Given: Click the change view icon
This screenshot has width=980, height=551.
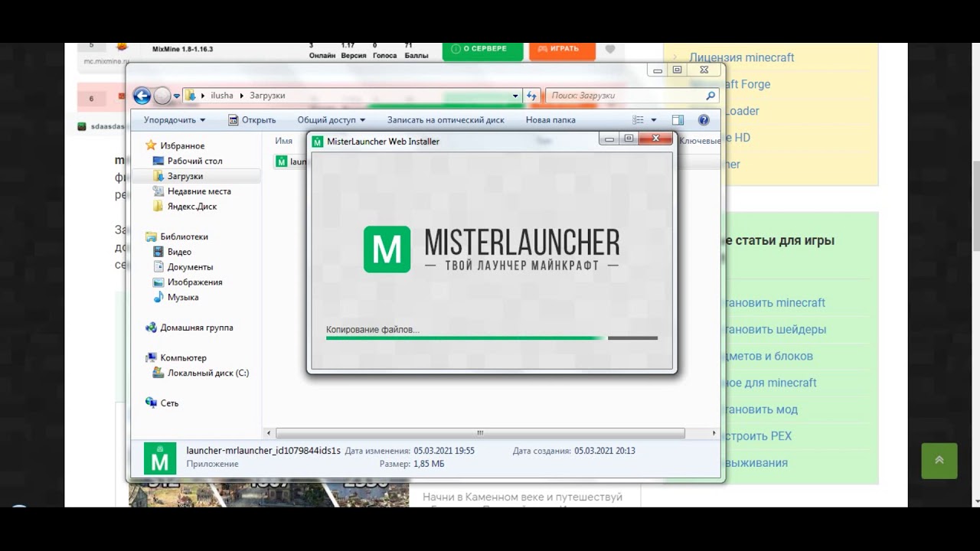Looking at the screenshot, I should coord(639,120).
